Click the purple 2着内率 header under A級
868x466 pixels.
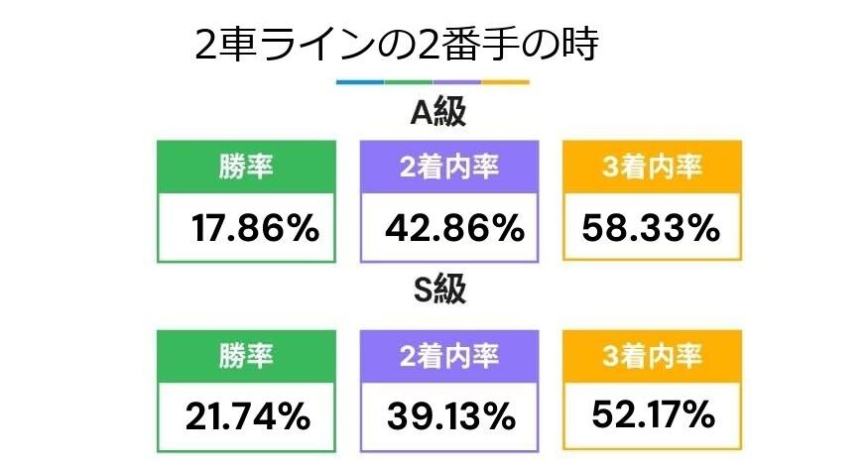click(449, 167)
